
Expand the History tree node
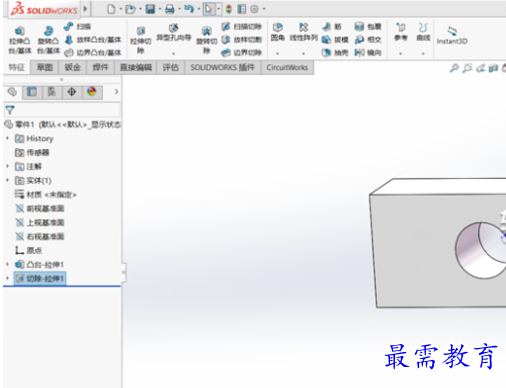8,138
